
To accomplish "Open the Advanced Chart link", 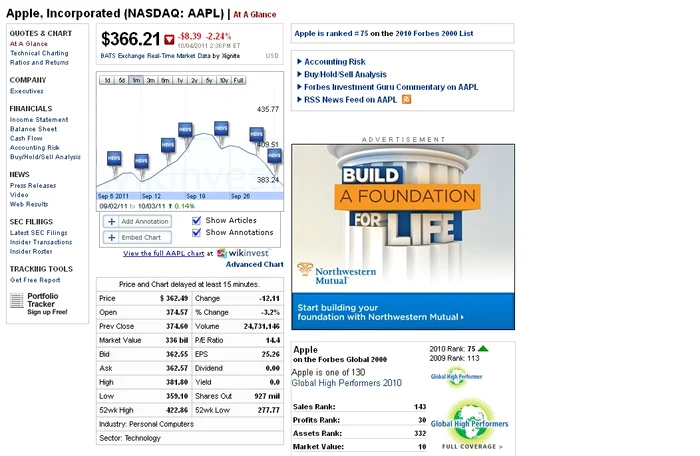I will (x=254, y=264).
